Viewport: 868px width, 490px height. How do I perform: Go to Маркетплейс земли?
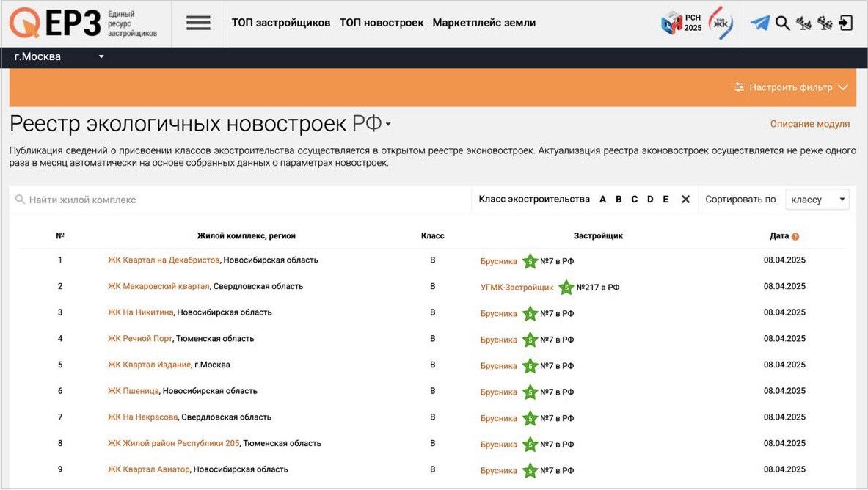484,23
